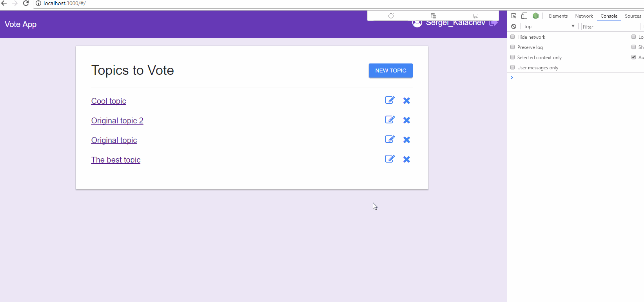Click the timer icon in the floating toolbar
This screenshot has width=644, height=302.
click(391, 16)
